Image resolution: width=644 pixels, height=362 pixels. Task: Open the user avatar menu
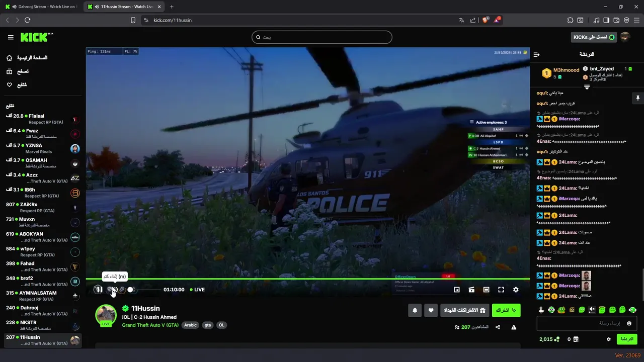(625, 37)
